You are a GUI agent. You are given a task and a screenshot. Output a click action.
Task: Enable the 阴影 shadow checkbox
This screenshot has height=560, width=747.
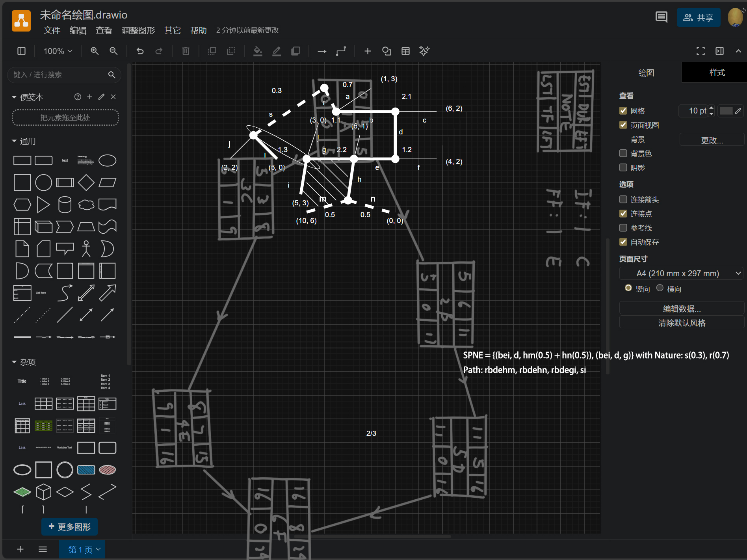pyautogui.click(x=623, y=167)
